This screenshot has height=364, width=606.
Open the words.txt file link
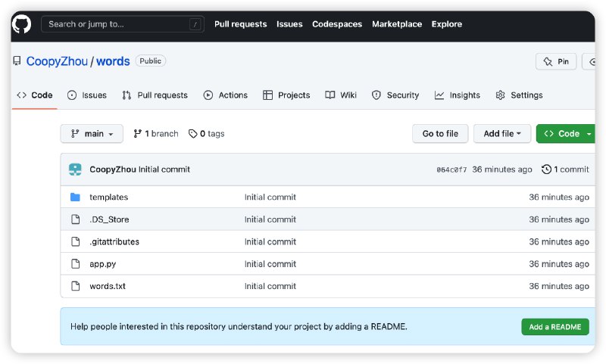[x=108, y=286]
